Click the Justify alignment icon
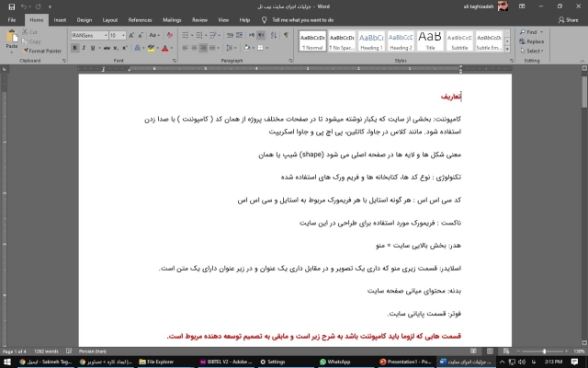The width and height of the screenshot is (588, 368). (x=212, y=48)
